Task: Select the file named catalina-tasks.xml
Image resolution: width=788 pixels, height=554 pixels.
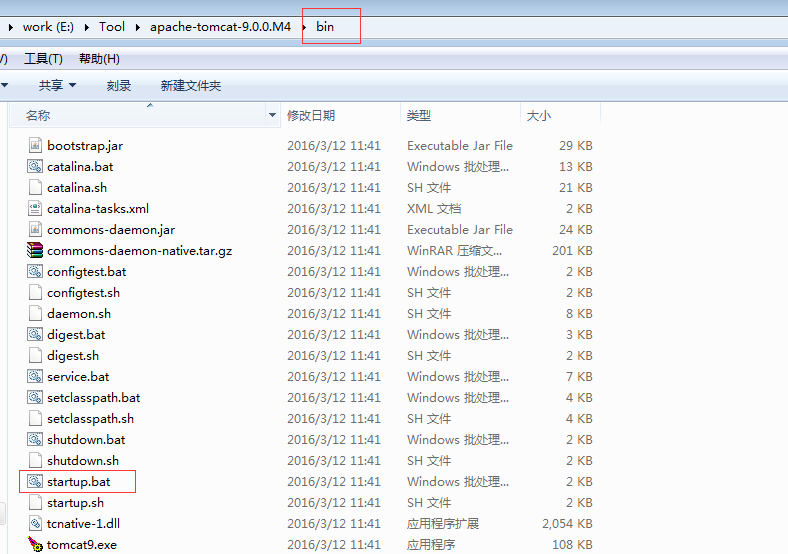Action: (98, 209)
